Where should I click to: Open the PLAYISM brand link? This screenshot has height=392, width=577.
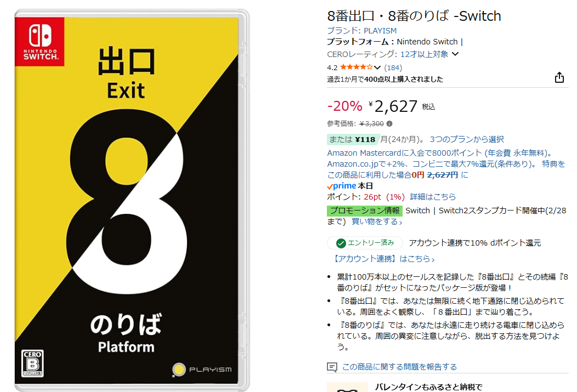(x=362, y=31)
